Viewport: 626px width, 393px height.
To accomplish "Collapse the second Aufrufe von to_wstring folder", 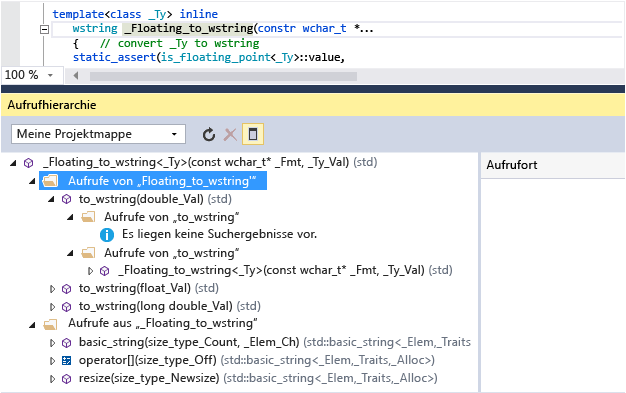I will click(x=70, y=253).
